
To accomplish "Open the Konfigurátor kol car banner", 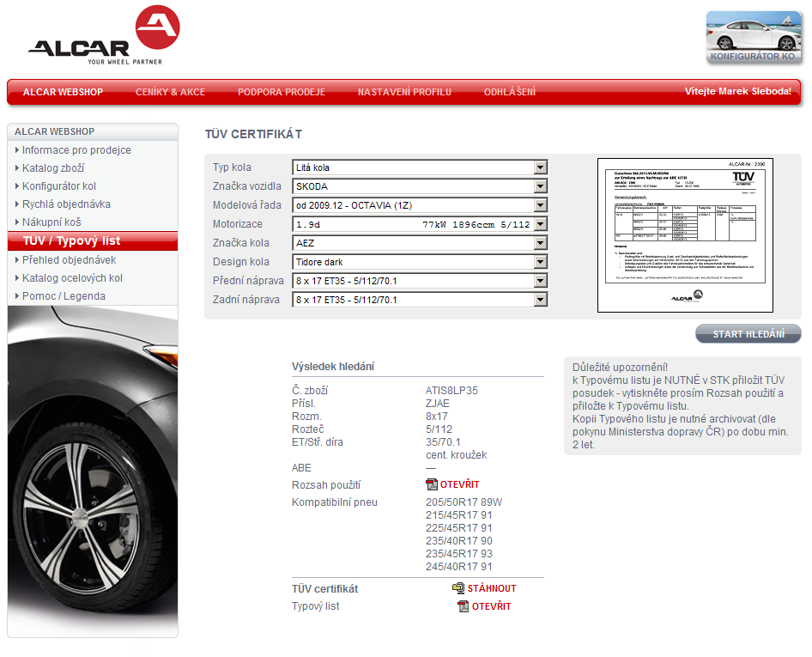I will (754, 37).
